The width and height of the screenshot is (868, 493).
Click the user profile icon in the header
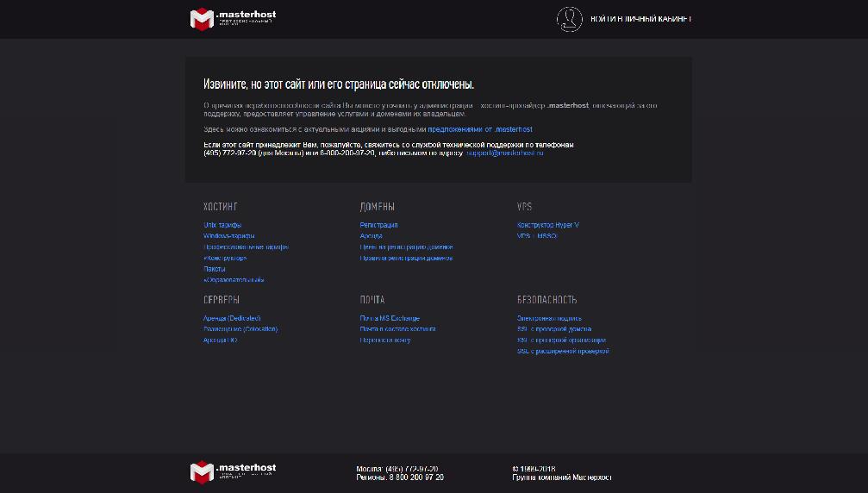tap(569, 19)
